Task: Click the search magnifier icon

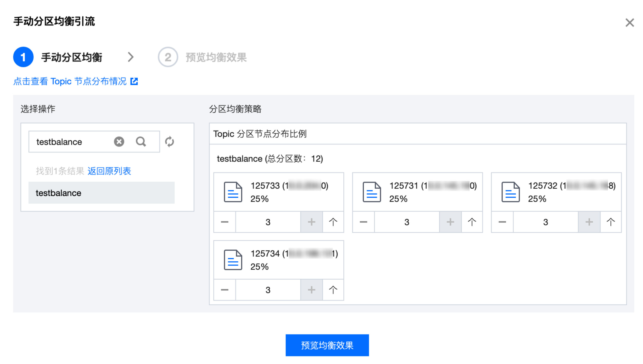Action: tap(141, 142)
